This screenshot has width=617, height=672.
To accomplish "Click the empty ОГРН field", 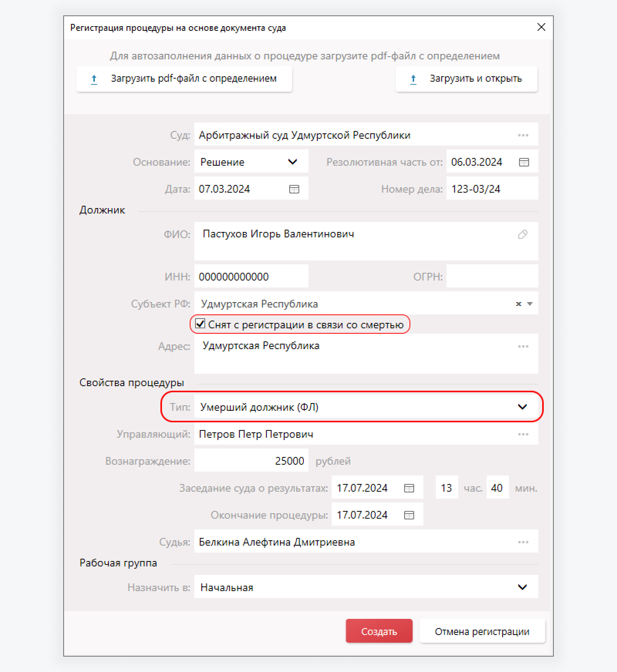I will (x=492, y=276).
